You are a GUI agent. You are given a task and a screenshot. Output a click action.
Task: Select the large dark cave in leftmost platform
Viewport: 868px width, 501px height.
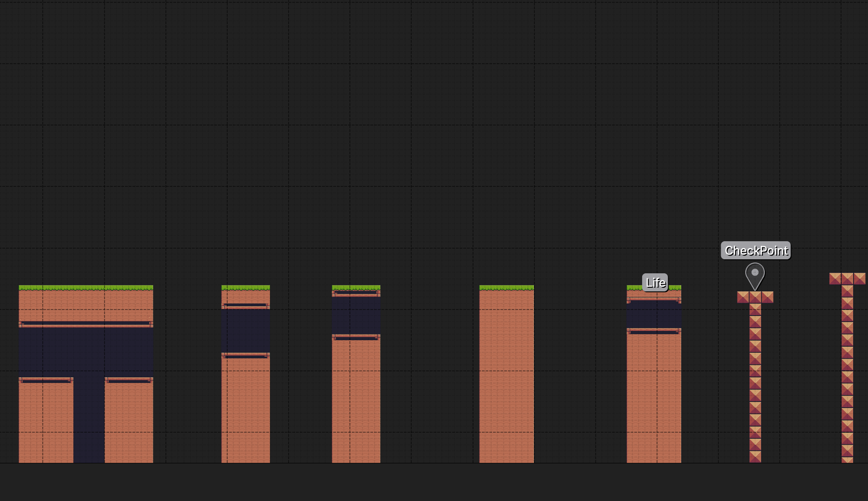click(85, 352)
